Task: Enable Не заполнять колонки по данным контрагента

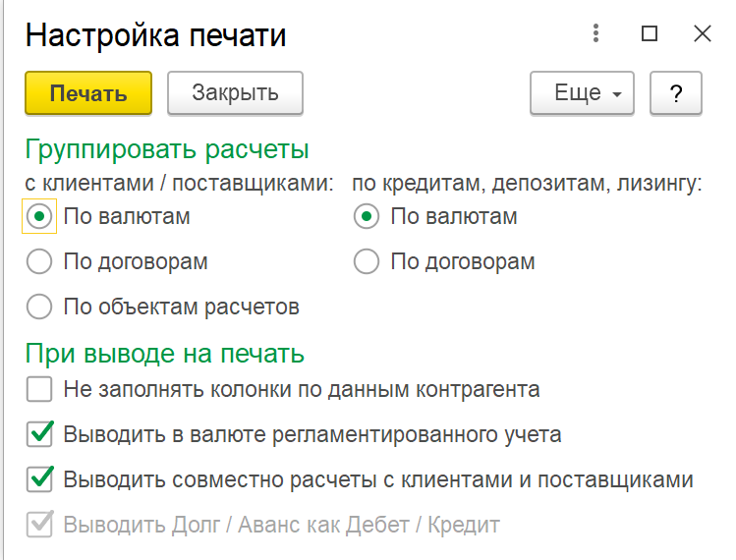Action: pyautogui.click(x=39, y=389)
